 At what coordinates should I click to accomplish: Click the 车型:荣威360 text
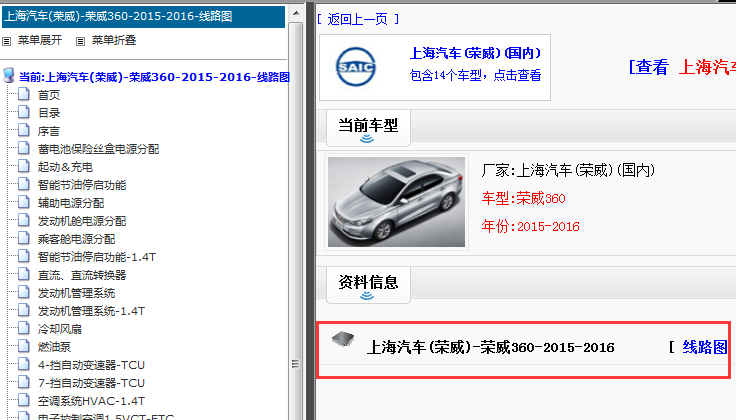tap(523, 199)
